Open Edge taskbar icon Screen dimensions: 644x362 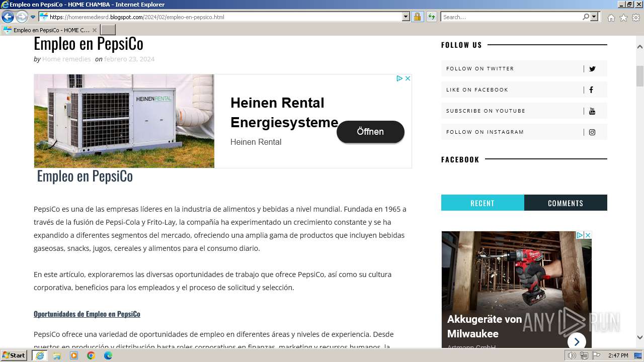click(x=108, y=355)
